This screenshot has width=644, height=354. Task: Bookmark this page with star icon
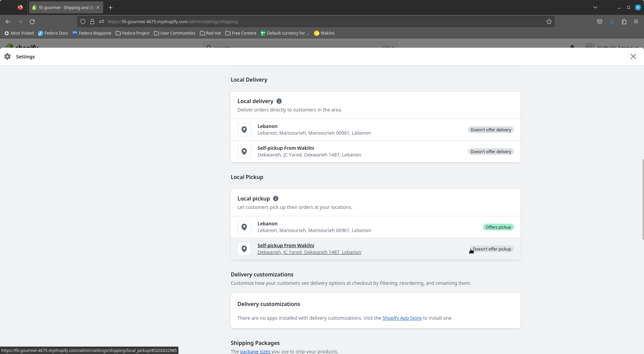549,21
